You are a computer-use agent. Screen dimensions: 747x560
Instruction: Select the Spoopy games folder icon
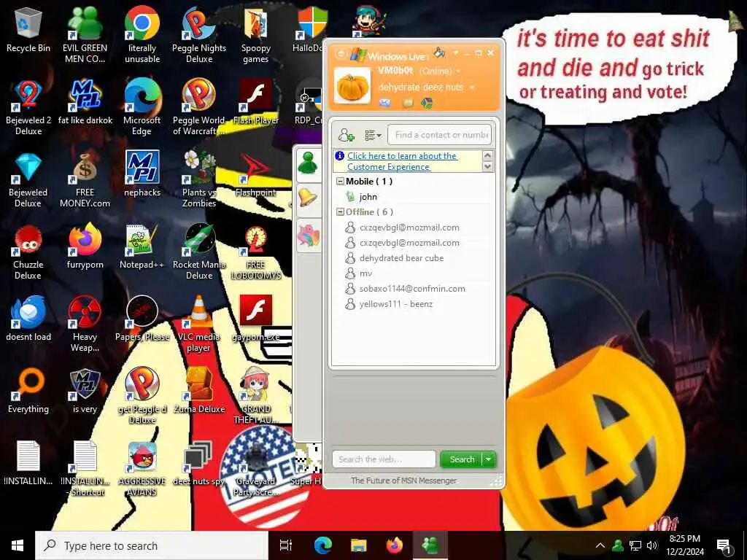pyautogui.click(x=256, y=34)
